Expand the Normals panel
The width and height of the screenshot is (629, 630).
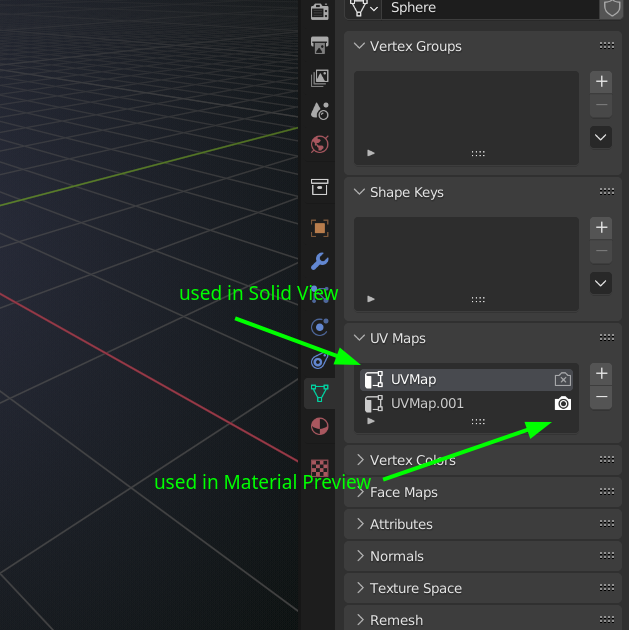360,556
